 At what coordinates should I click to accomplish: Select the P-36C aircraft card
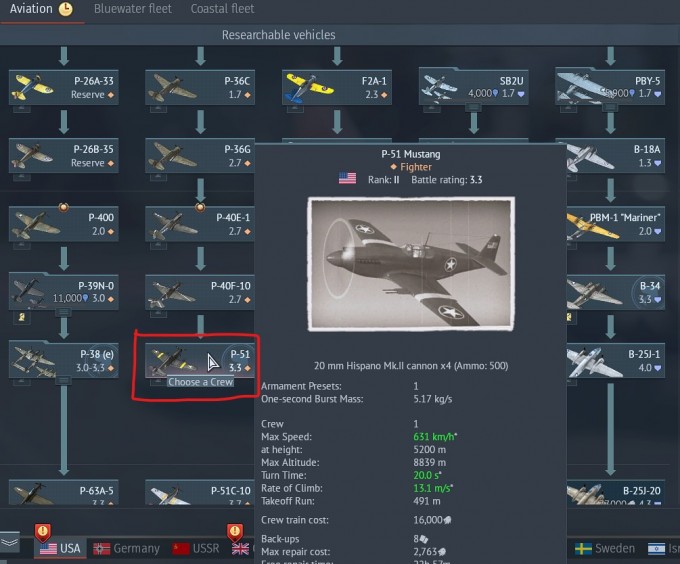click(200, 87)
